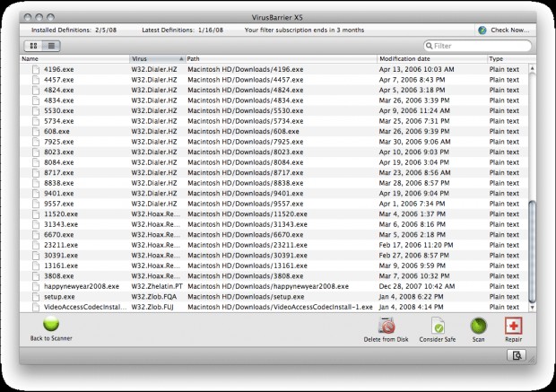Click path Macintosh HD/Downloads/setup.exe
The width and height of the screenshot is (556, 392).
pyautogui.click(x=246, y=297)
